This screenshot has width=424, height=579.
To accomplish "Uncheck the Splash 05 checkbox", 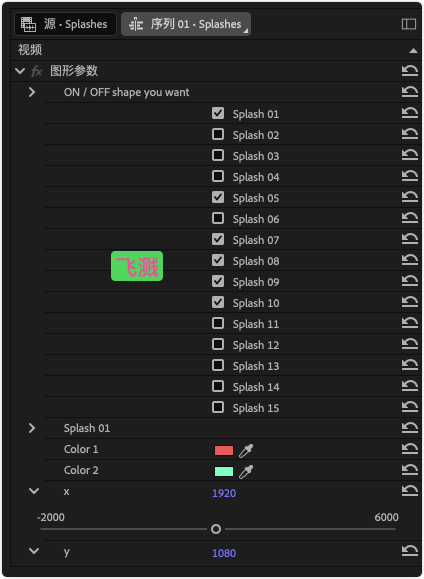I will (218, 197).
